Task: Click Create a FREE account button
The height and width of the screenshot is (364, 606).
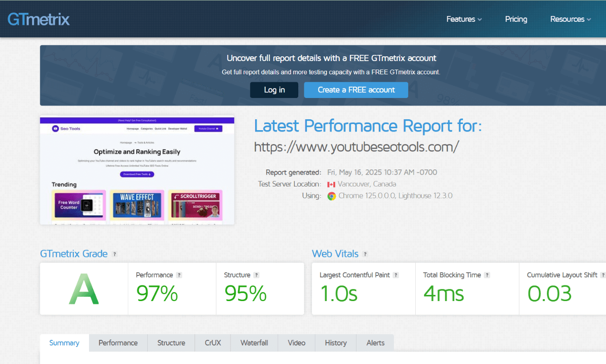Action: pyautogui.click(x=356, y=90)
